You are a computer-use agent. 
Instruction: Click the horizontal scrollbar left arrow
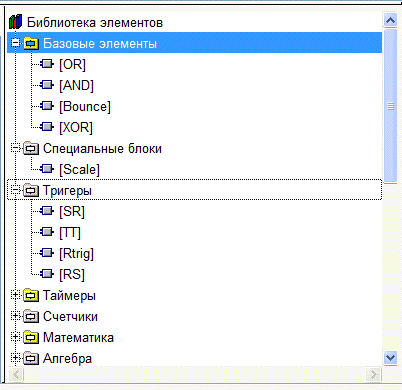15,375
